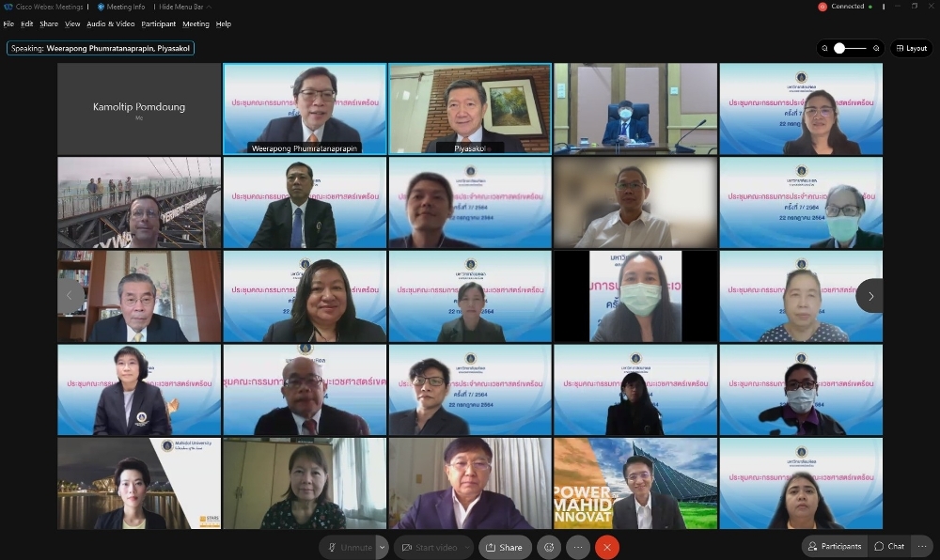This screenshot has width=940, height=560.
Task: Click the red recording indicator icon
Action: [x=822, y=7]
